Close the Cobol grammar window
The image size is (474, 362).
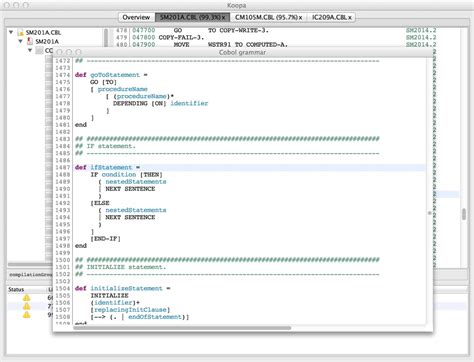click(59, 52)
